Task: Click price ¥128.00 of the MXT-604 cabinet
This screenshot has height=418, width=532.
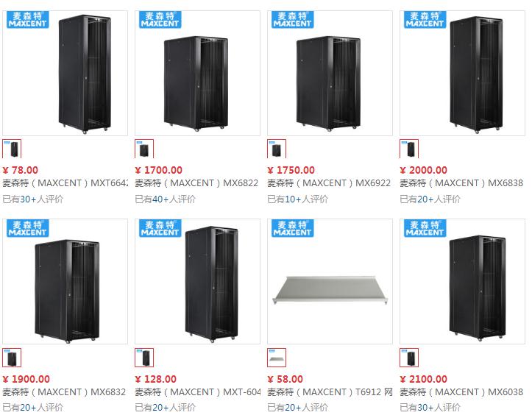Action: tap(156, 379)
